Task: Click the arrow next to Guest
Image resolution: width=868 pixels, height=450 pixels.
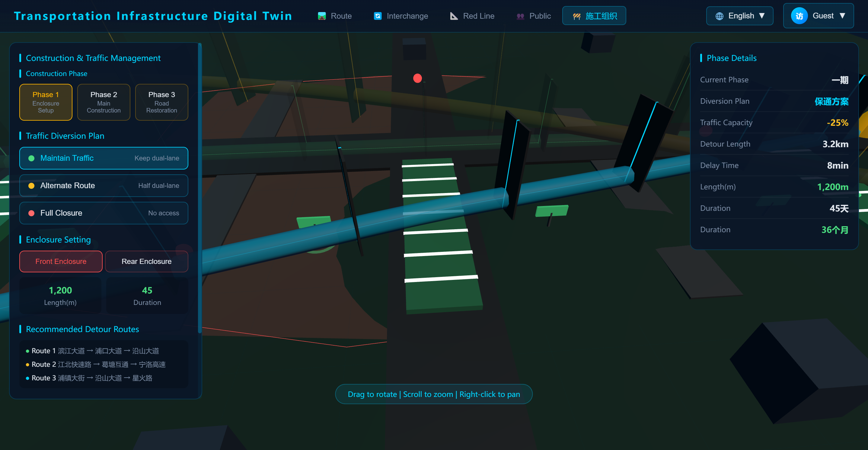Action: tap(842, 16)
